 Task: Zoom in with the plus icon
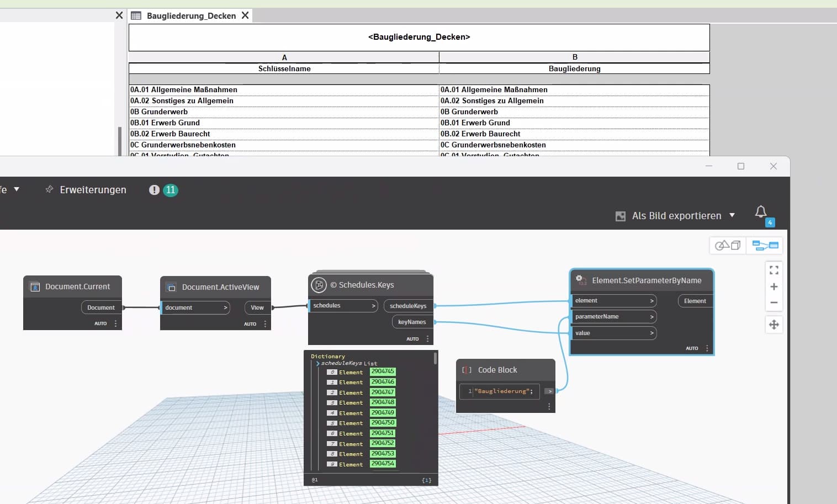(774, 287)
